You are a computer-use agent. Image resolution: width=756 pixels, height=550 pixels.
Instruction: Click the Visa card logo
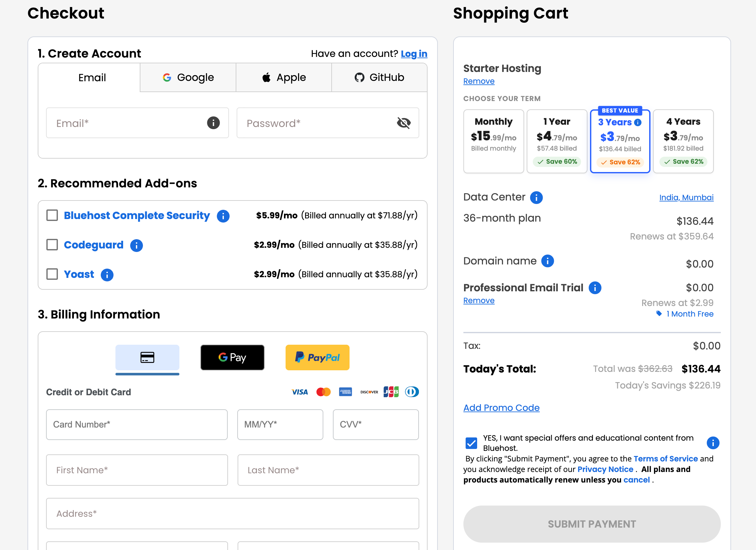tap(300, 392)
